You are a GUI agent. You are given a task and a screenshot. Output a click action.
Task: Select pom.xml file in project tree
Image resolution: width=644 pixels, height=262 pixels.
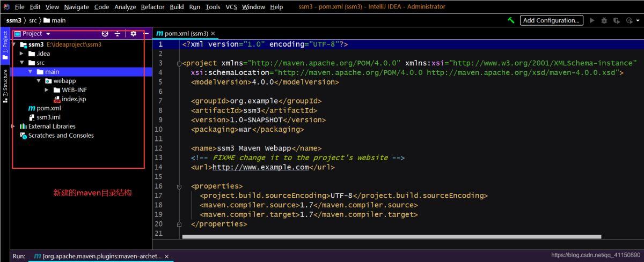click(48, 108)
